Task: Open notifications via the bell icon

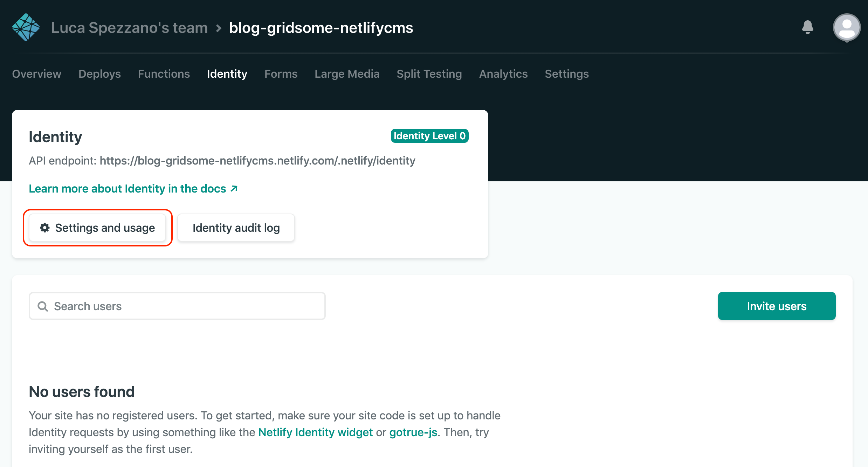Action: click(x=807, y=27)
